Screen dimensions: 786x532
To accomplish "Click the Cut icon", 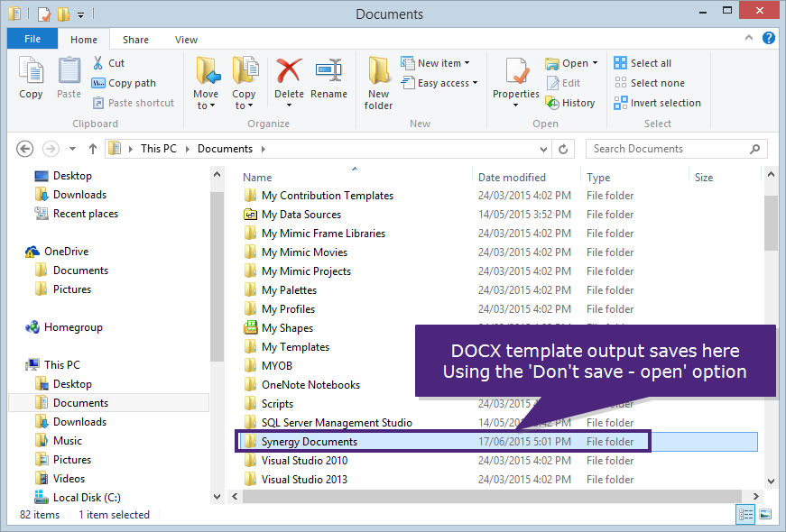I will 110,63.
